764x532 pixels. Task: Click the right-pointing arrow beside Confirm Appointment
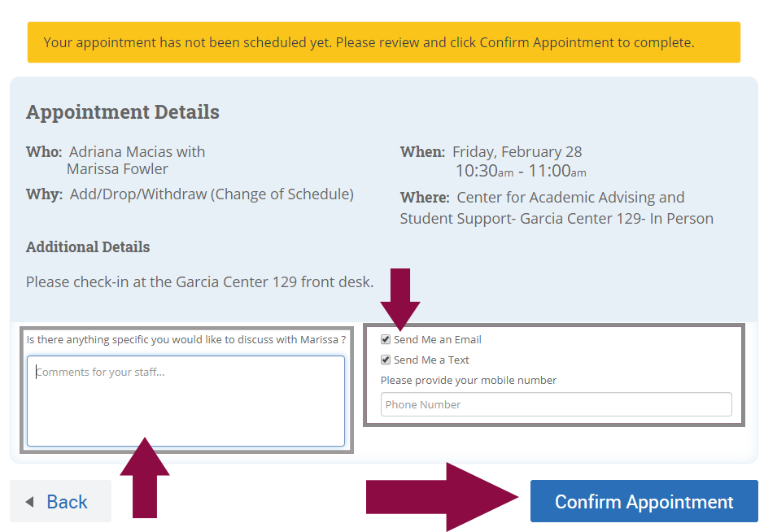(x=443, y=497)
